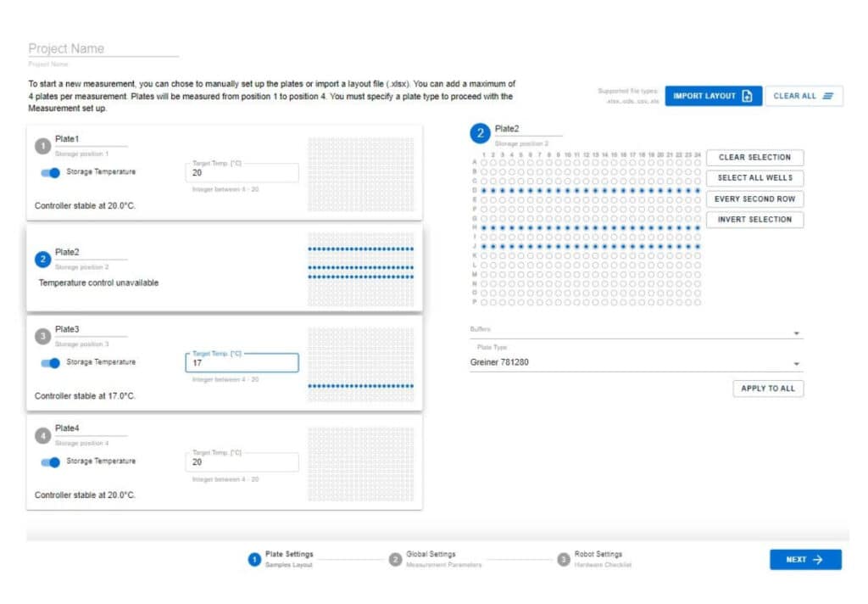
Task: Click Every Second Row button
Action: pyautogui.click(x=754, y=199)
